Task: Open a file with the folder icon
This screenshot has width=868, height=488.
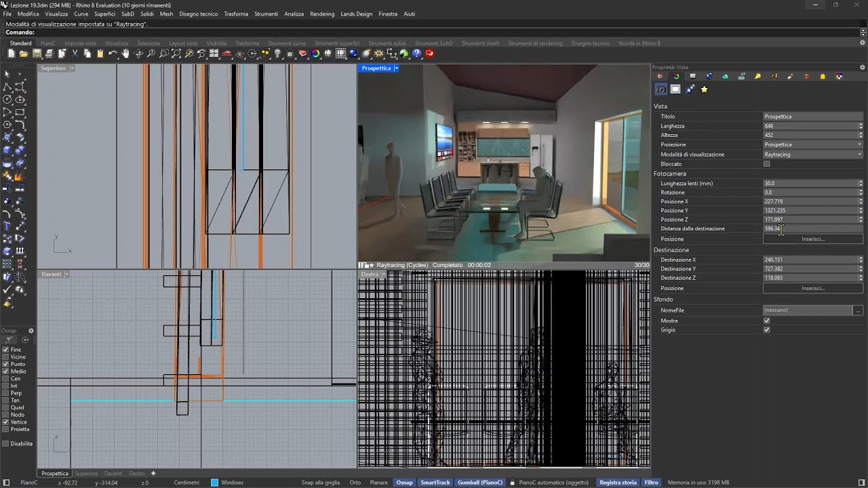Action: pos(24,54)
